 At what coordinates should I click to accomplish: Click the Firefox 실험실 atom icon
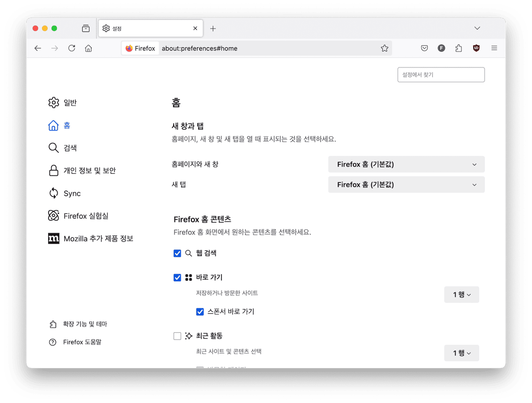point(53,216)
